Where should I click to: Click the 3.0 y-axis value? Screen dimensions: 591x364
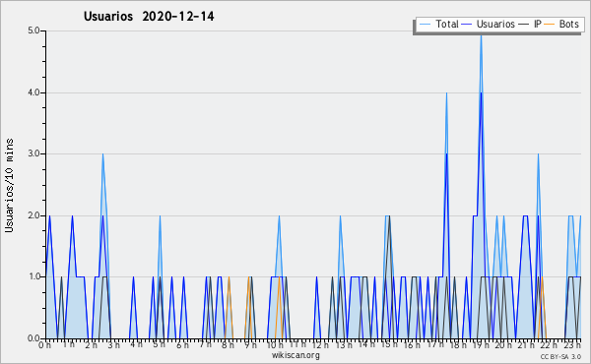tap(33, 153)
